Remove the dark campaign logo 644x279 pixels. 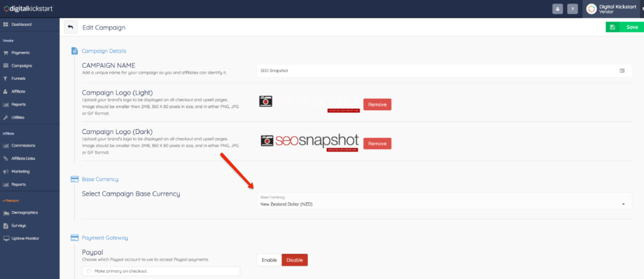[377, 144]
